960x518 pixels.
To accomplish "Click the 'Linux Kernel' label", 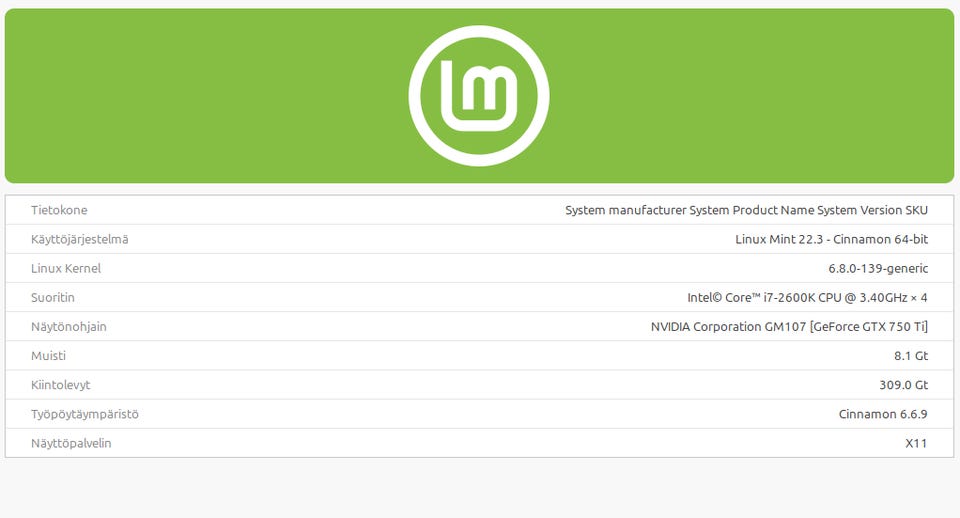I will click(66, 268).
